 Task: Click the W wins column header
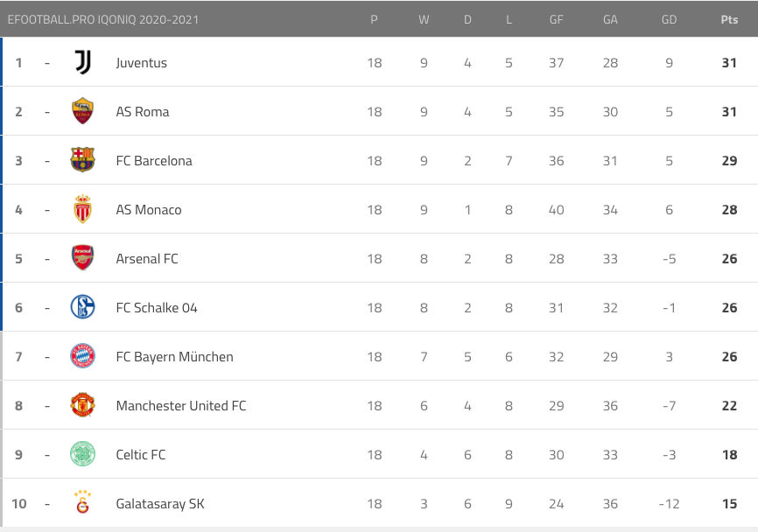point(424,19)
